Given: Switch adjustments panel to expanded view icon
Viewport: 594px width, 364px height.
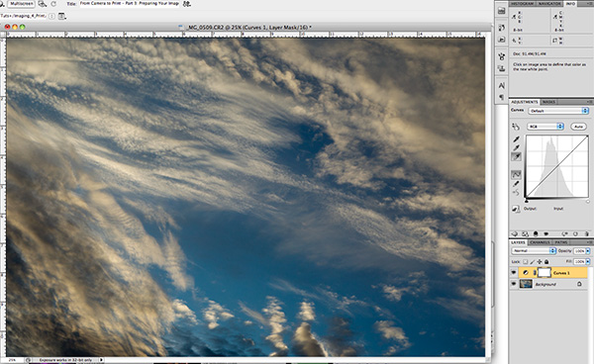Looking at the screenshot, I should coord(525,234).
